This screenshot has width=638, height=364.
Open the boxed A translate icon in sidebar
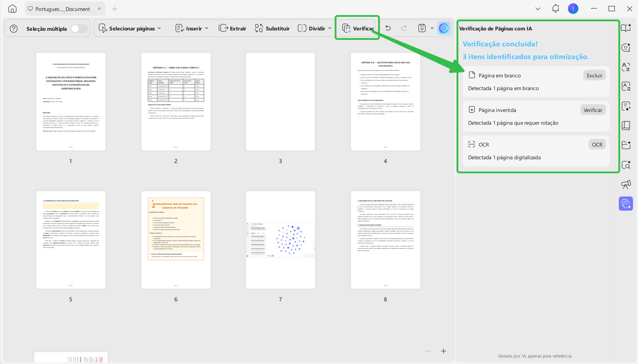point(626,86)
